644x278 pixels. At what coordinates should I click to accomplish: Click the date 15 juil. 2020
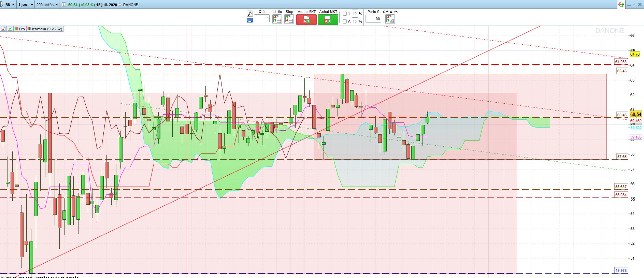[106, 5]
